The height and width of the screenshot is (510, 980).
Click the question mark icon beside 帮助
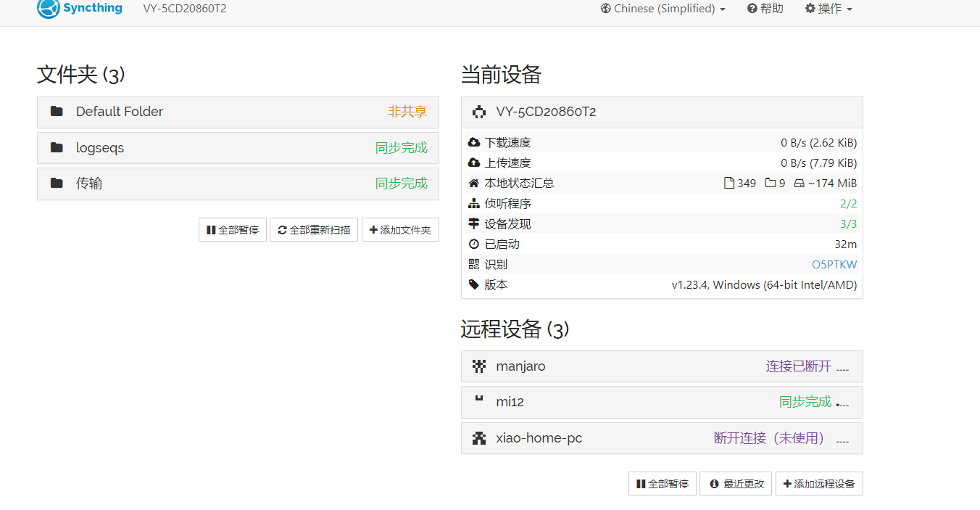[752, 9]
